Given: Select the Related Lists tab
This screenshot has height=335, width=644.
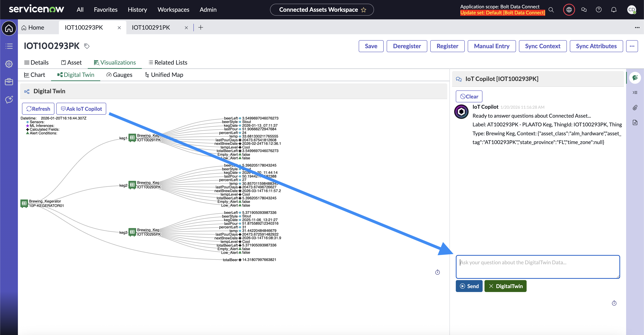Looking at the screenshot, I should pos(168,62).
